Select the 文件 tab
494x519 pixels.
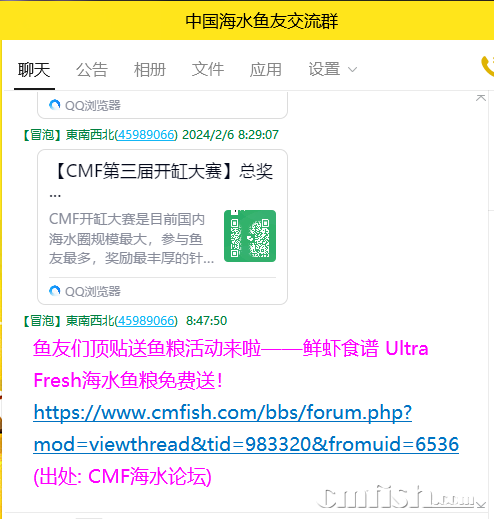click(208, 70)
